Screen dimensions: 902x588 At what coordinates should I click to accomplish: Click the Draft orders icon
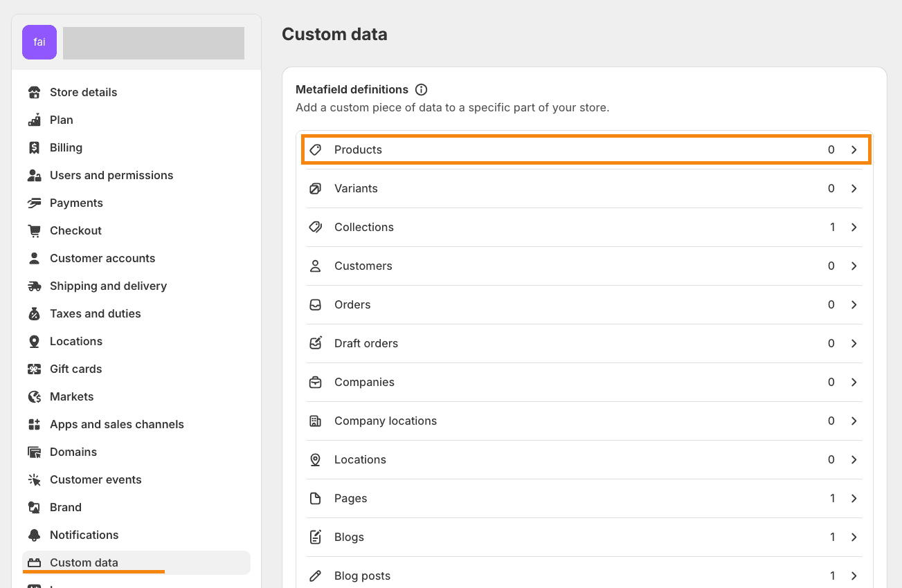coord(316,343)
